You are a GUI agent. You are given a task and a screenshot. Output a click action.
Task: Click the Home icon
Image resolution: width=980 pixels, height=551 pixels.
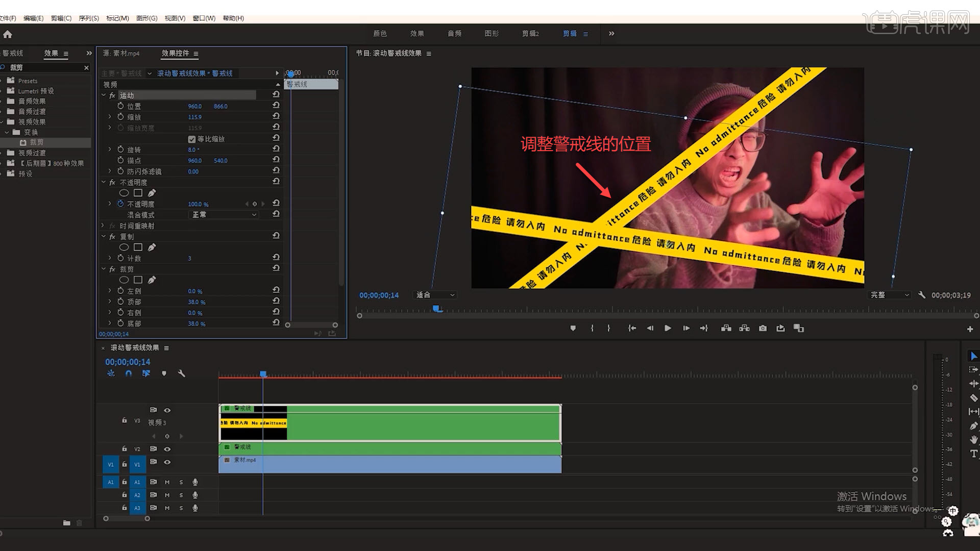[x=8, y=34]
